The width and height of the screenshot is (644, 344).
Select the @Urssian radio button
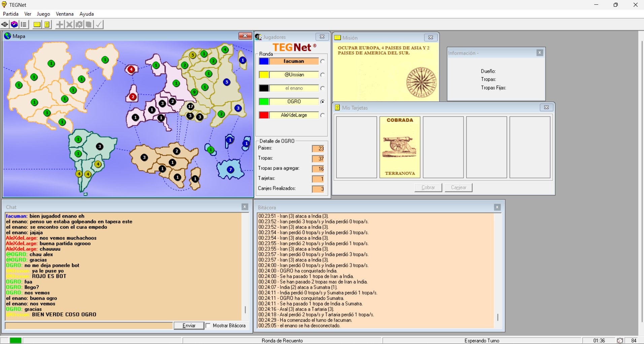coord(323,75)
